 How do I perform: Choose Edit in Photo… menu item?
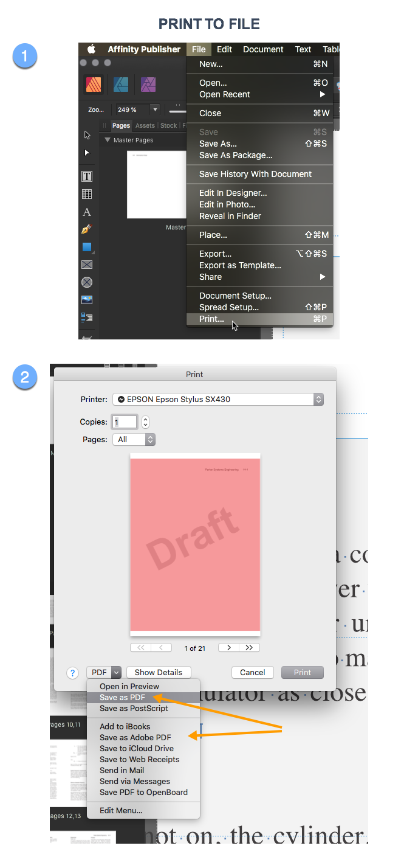click(x=260, y=204)
